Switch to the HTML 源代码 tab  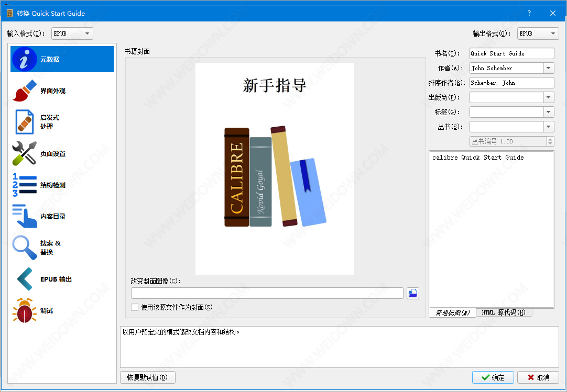504,312
